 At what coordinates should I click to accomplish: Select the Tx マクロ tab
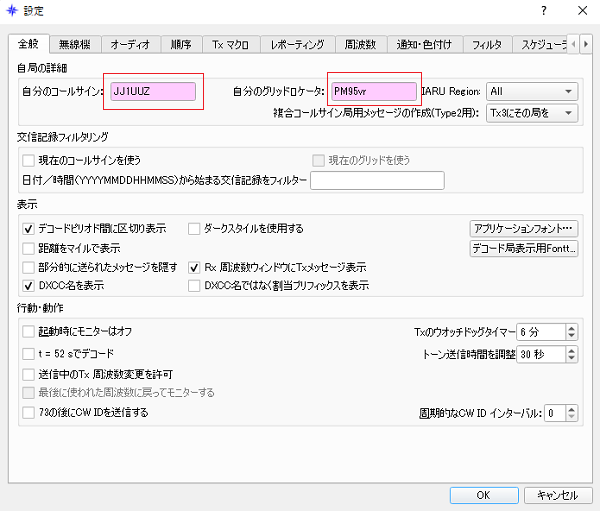pos(230,44)
